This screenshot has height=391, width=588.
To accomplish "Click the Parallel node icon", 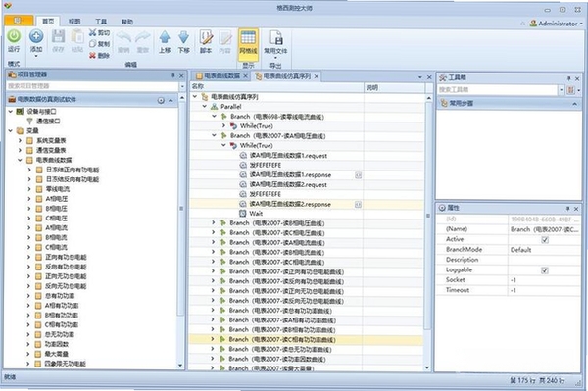I will click(x=214, y=107).
